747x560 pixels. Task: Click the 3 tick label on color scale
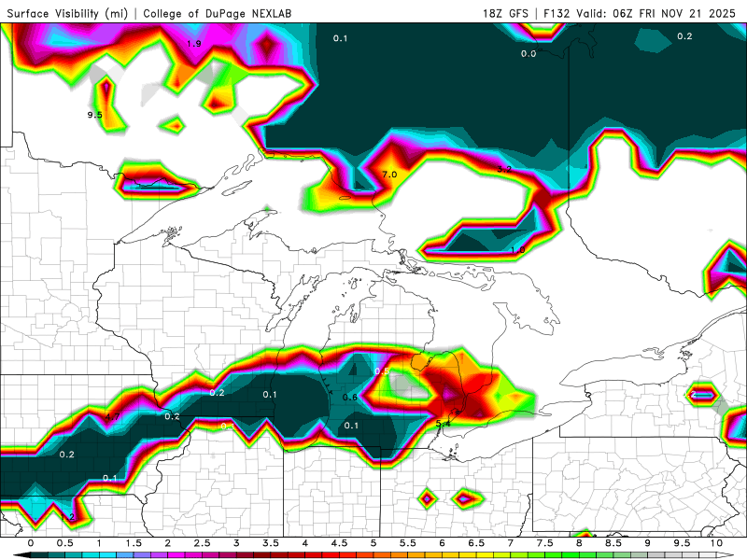236,543
